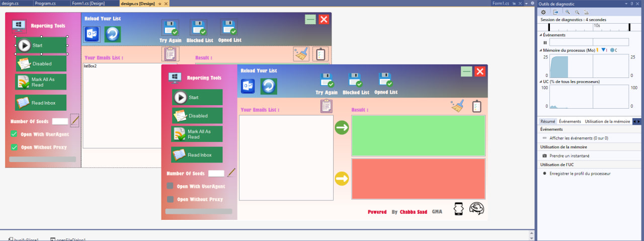Click the red result box in running app
644x241 pixels.
418,179
